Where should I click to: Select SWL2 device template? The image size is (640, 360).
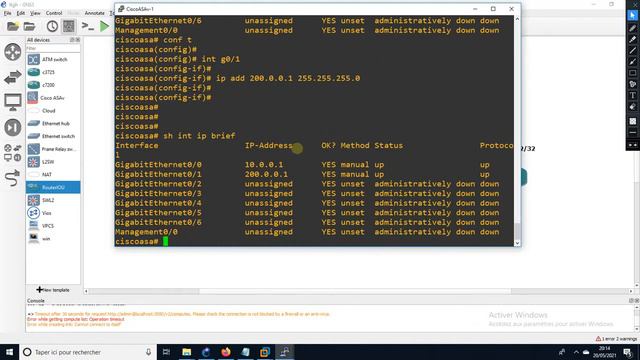[x=53, y=200]
